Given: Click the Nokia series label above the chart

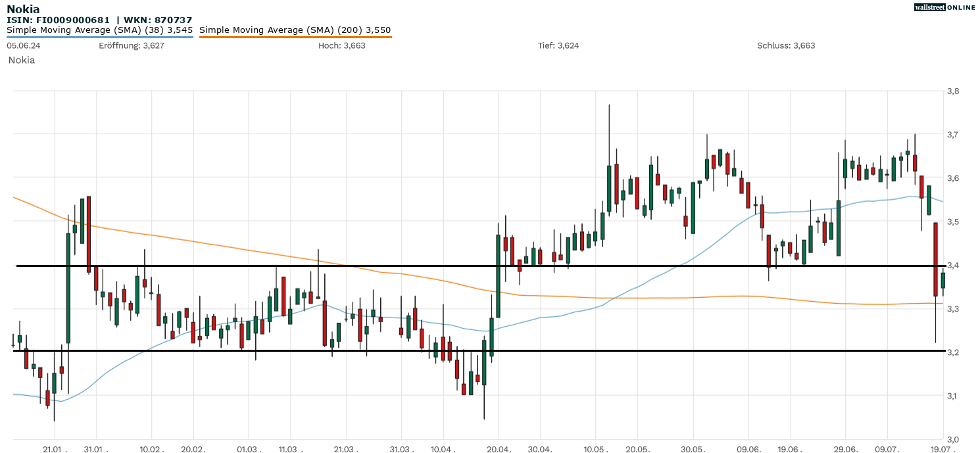Looking at the screenshot, I should tap(22, 60).
